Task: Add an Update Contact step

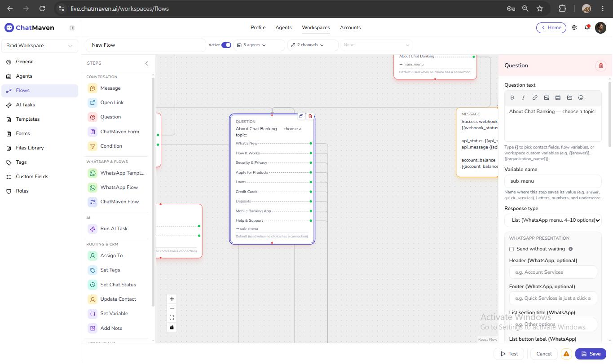Action: [x=118, y=299]
